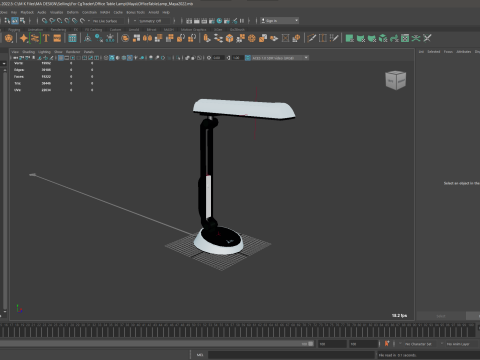Viewport: 480px width, 360px height.
Task: Click the orange bracket insert edge shelf icon
Action: pyautogui.click(x=323, y=38)
